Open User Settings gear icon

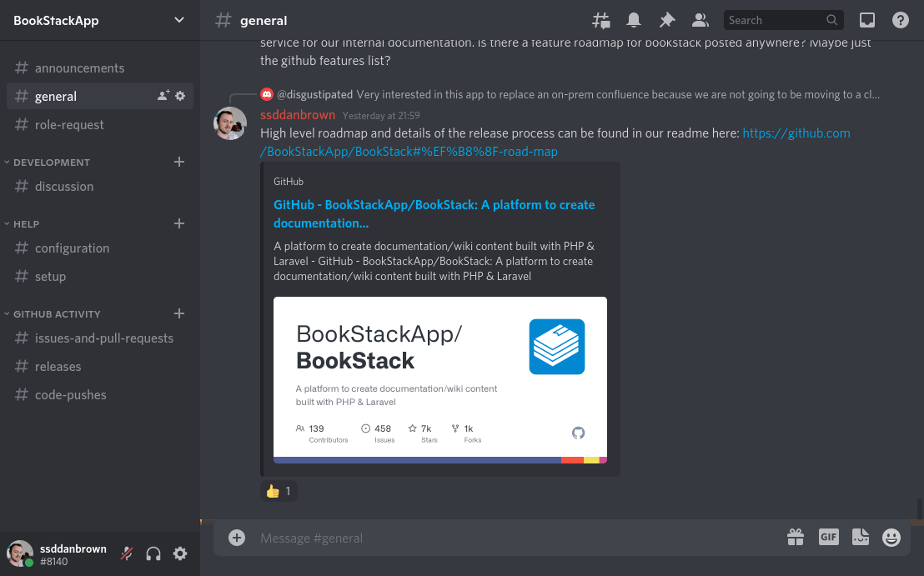(x=180, y=553)
